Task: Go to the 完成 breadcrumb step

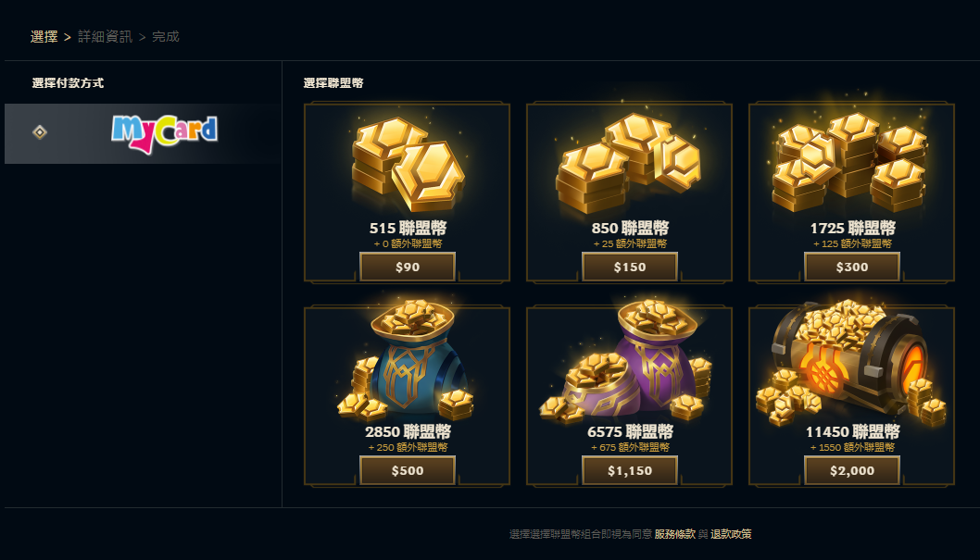Action: coord(166,37)
